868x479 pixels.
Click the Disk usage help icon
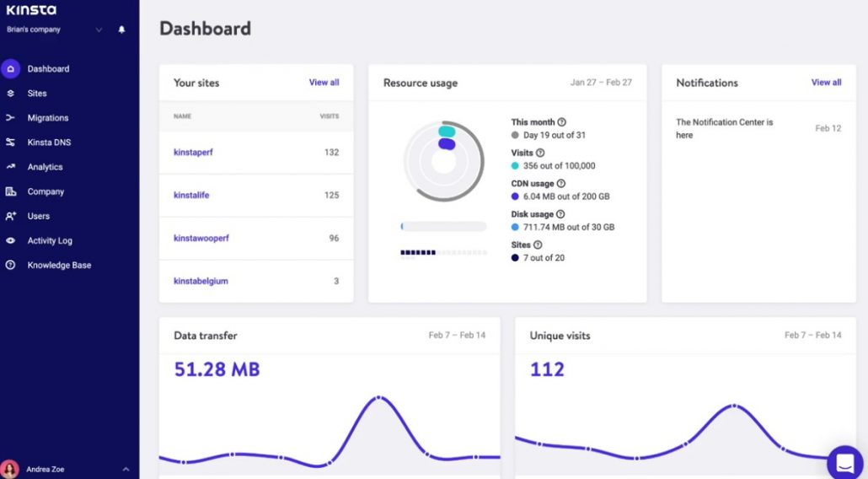(x=560, y=214)
